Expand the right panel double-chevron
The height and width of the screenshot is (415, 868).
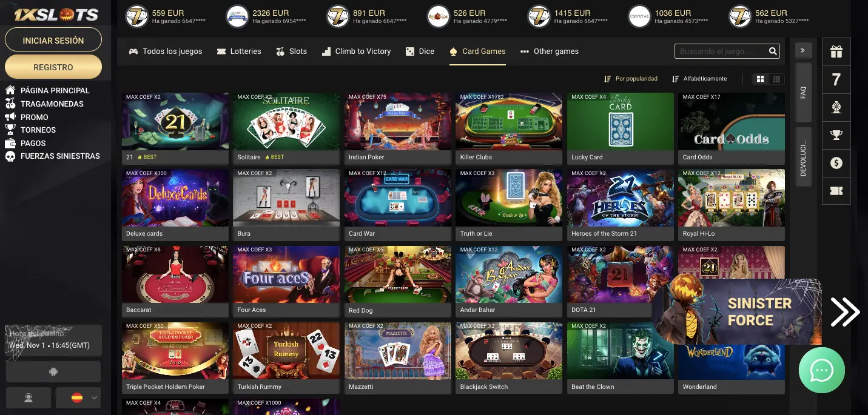click(x=803, y=50)
